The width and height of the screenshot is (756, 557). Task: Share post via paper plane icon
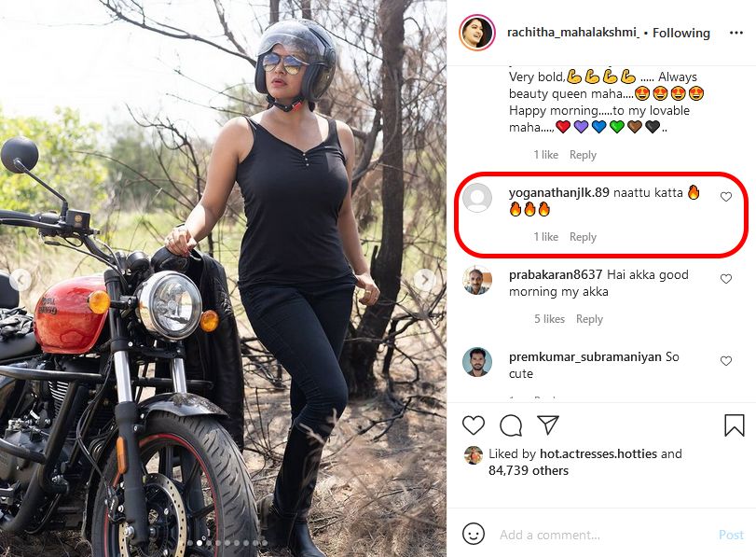548,426
